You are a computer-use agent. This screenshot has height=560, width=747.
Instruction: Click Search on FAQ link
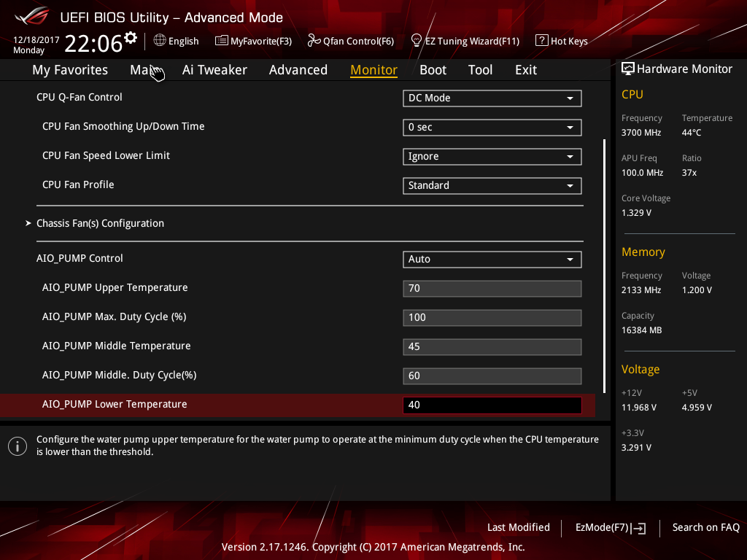click(705, 527)
